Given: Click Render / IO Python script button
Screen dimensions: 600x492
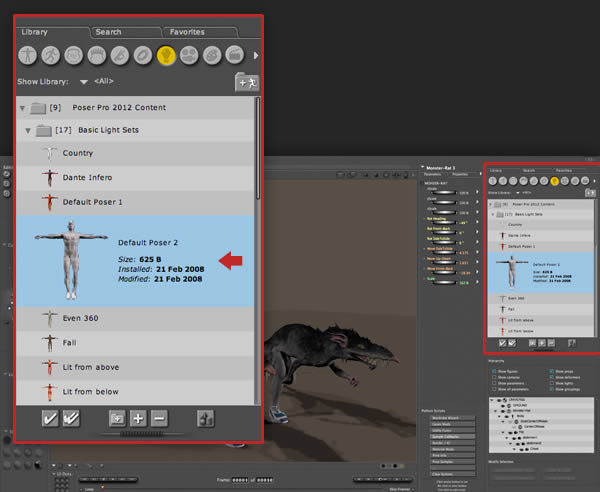Looking at the screenshot, I should tap(453, 443).
